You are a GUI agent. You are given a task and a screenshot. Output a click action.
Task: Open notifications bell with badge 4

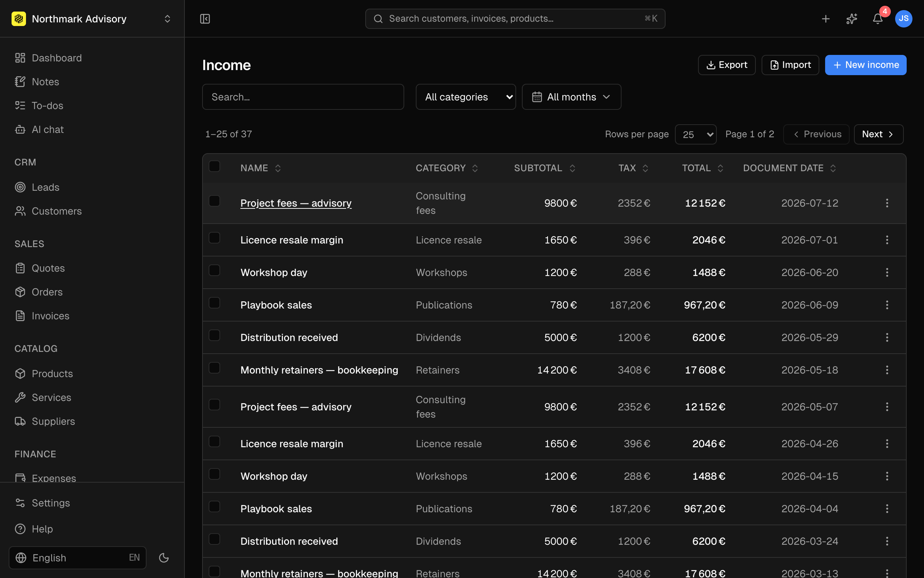pos(877,19)
